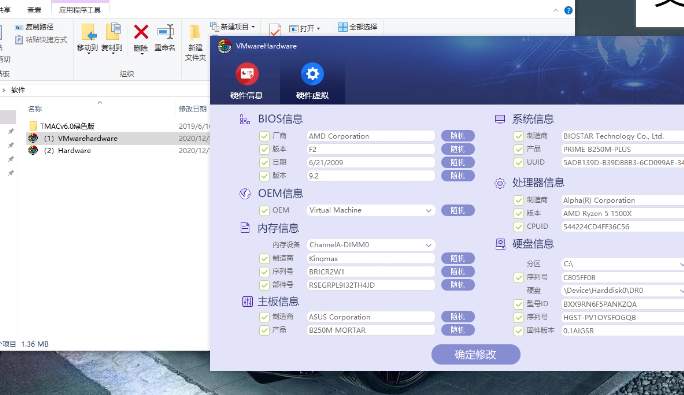Toggle checkbox for memory maker Kingmax

click(264, 258)
